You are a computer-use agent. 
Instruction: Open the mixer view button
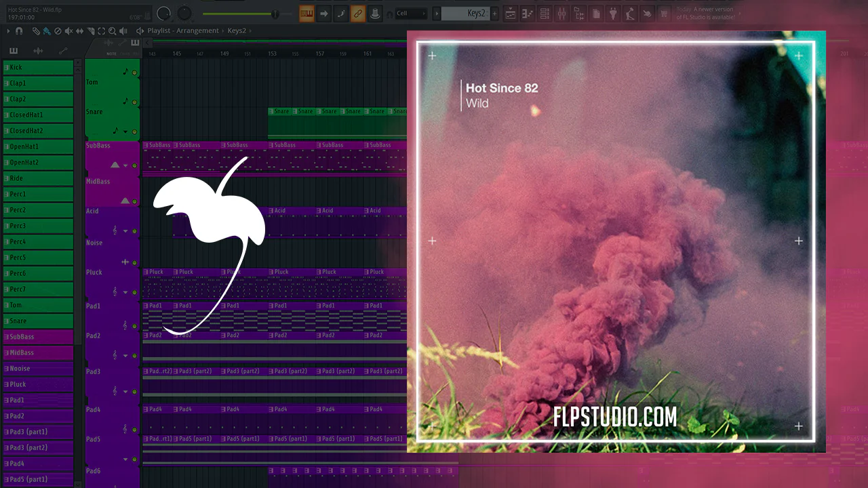[x=561, y=14]
